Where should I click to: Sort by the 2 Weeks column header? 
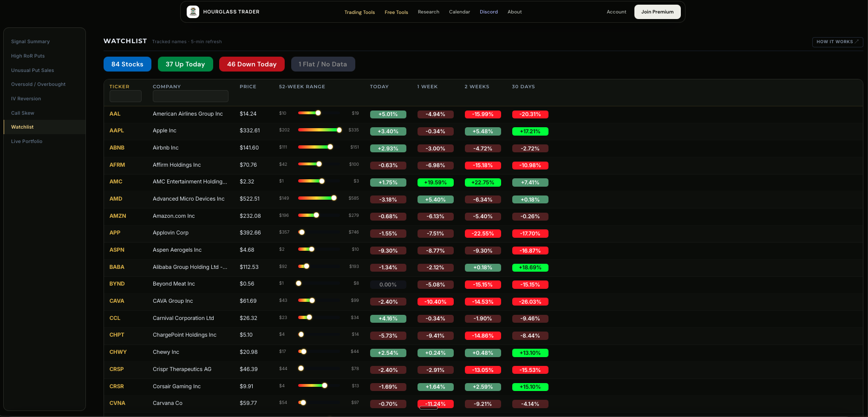coord(477,87)
